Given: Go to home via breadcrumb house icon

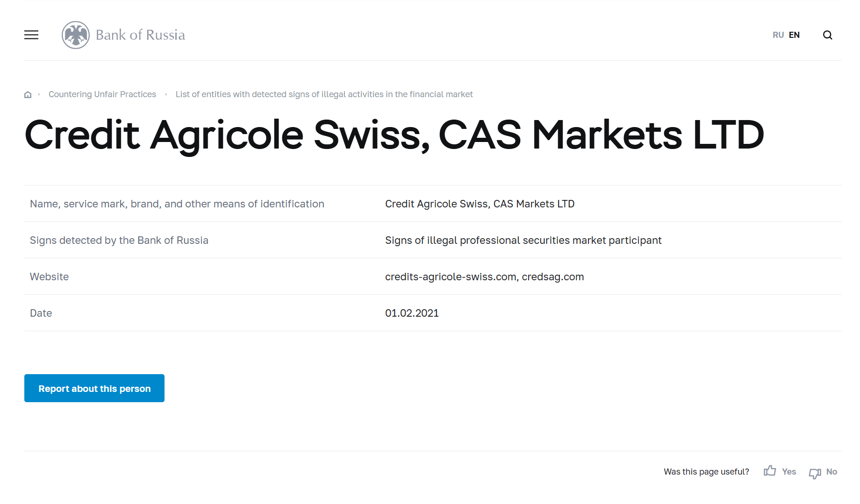Looking at the screenshot, I should pos(28,95).
